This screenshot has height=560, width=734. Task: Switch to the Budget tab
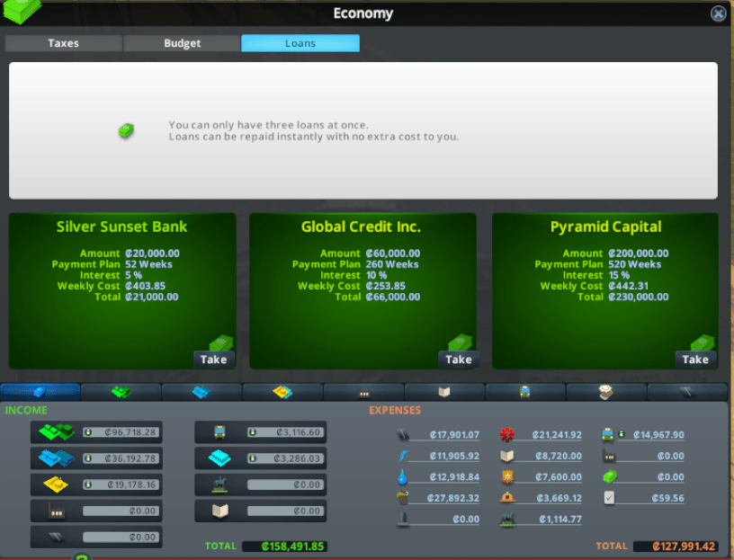pyautogui.click(x=182, y=43)
